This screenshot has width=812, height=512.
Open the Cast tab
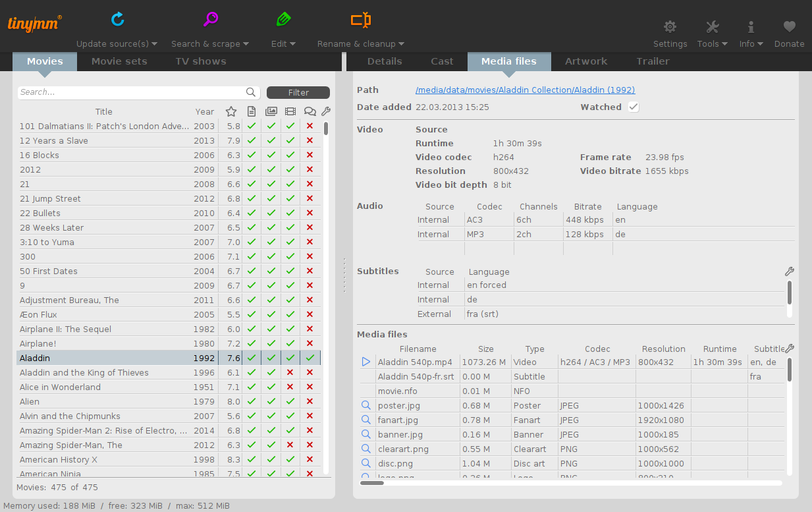click(442, 61)
